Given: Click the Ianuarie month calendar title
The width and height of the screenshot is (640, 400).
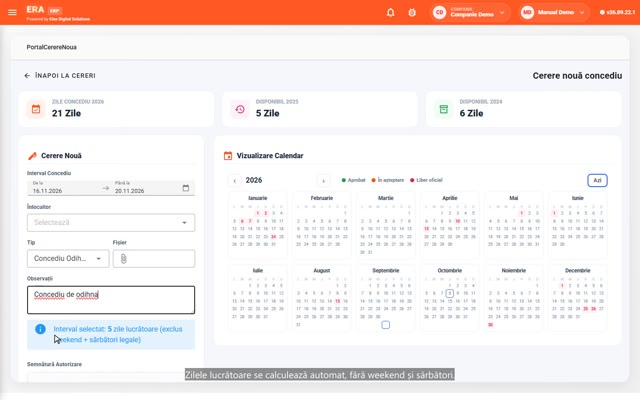Looking at the screenshot, I should 258,198.
